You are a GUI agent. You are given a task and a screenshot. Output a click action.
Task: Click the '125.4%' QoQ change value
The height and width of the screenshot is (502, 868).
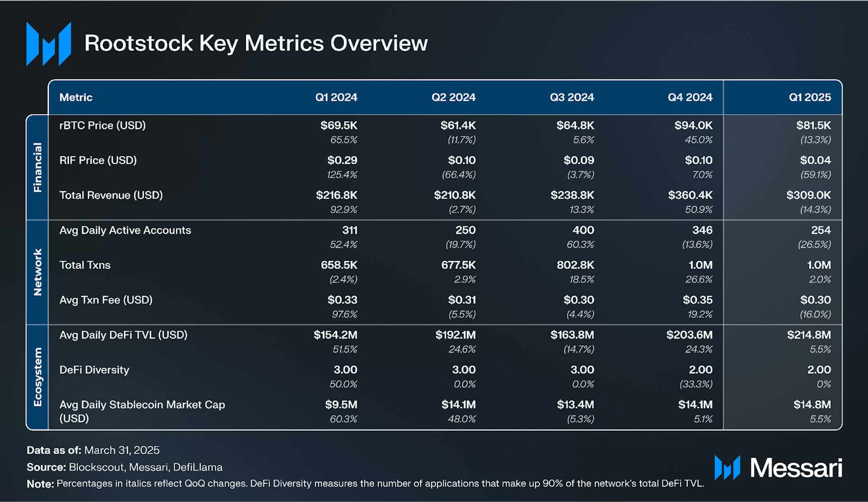[x=342, y=175]
